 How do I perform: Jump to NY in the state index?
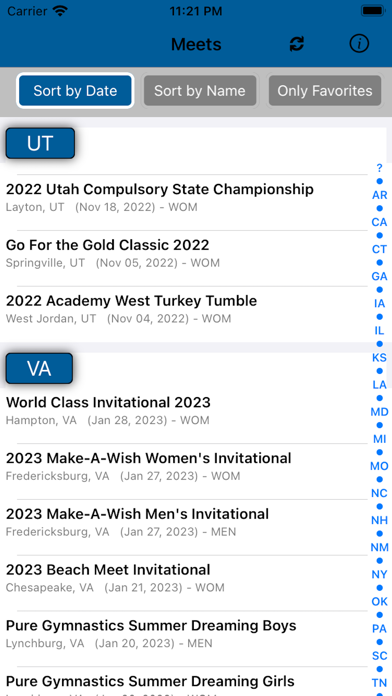379,574
